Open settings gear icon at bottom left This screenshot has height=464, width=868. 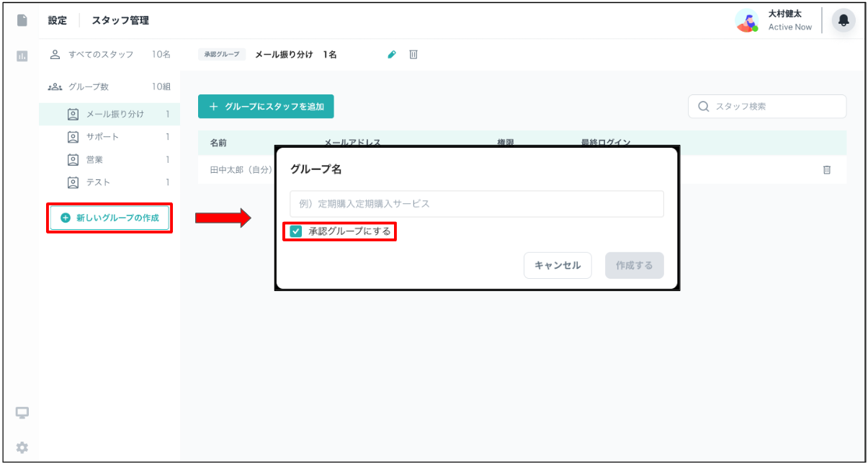click(22, 447)
